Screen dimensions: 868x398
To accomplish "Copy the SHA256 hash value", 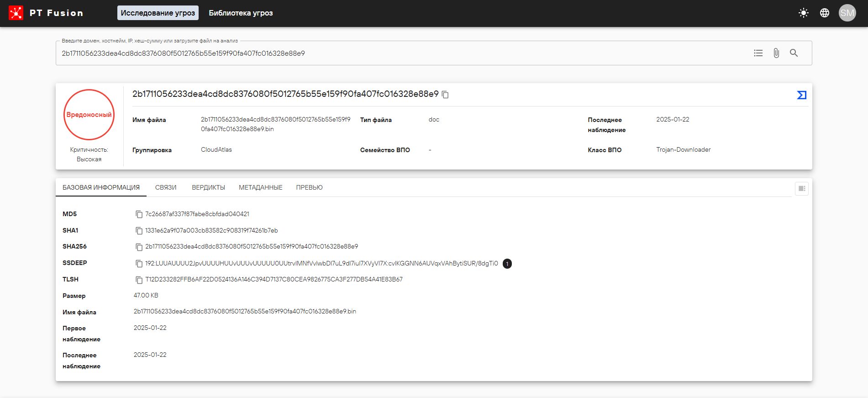I will [139, 247].
